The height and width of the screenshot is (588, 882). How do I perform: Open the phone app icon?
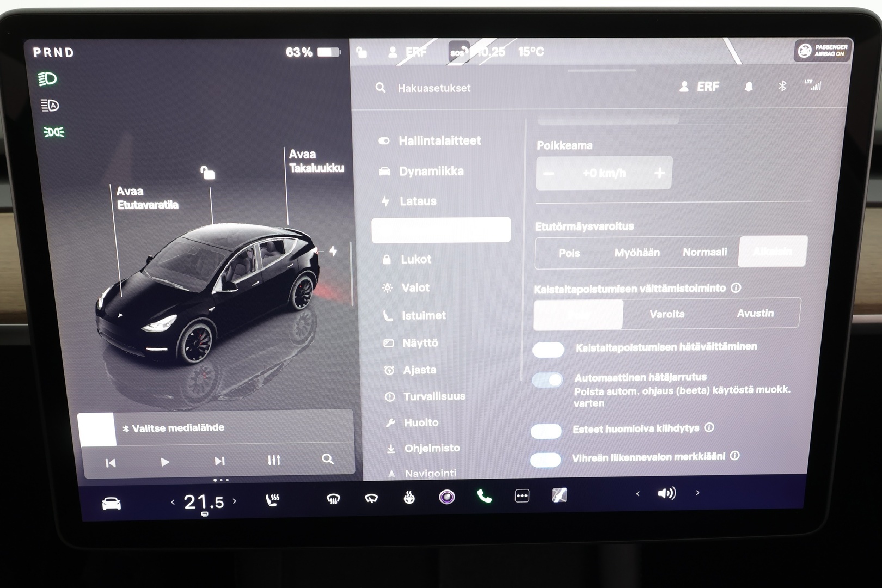(x=482, y=495)
